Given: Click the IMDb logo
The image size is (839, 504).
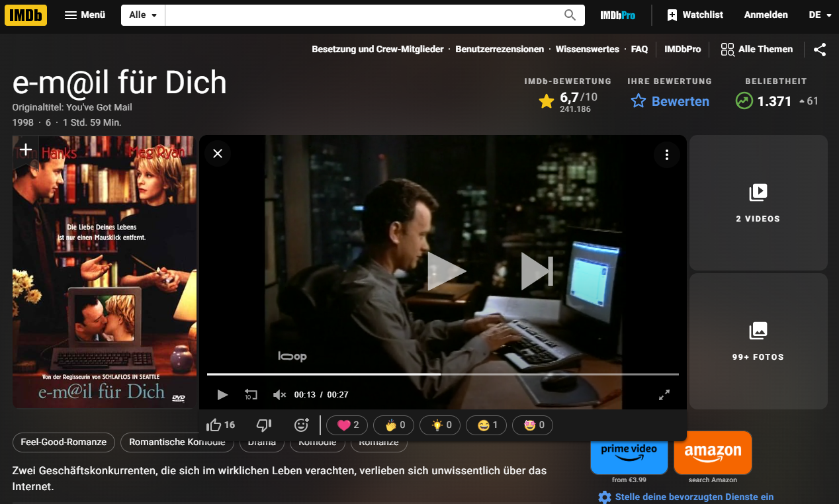Looking at the screenshot, I should pyautogui.click(x=26, y=15).
